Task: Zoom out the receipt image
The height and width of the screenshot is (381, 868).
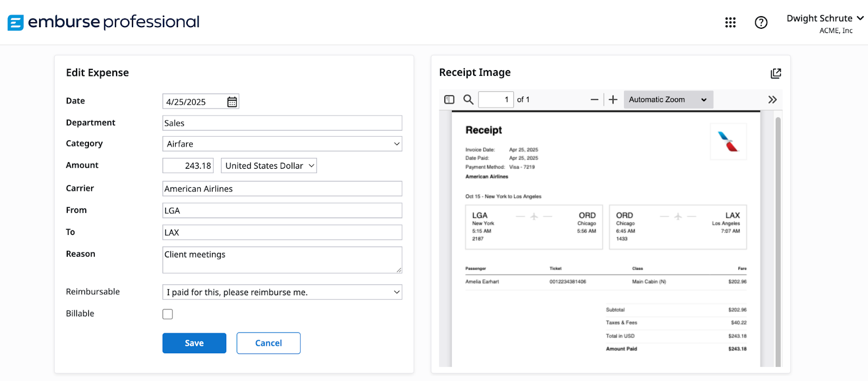Action: point(595,99)
